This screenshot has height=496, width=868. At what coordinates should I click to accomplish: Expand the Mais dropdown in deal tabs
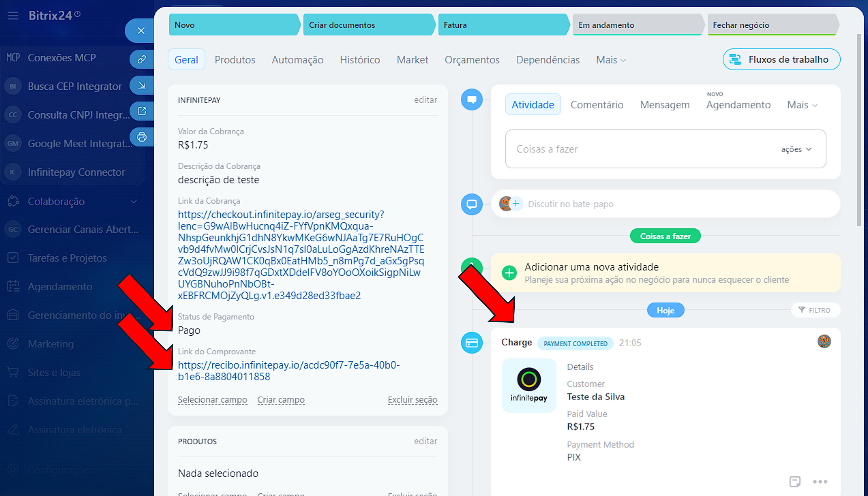coord(611,60)
